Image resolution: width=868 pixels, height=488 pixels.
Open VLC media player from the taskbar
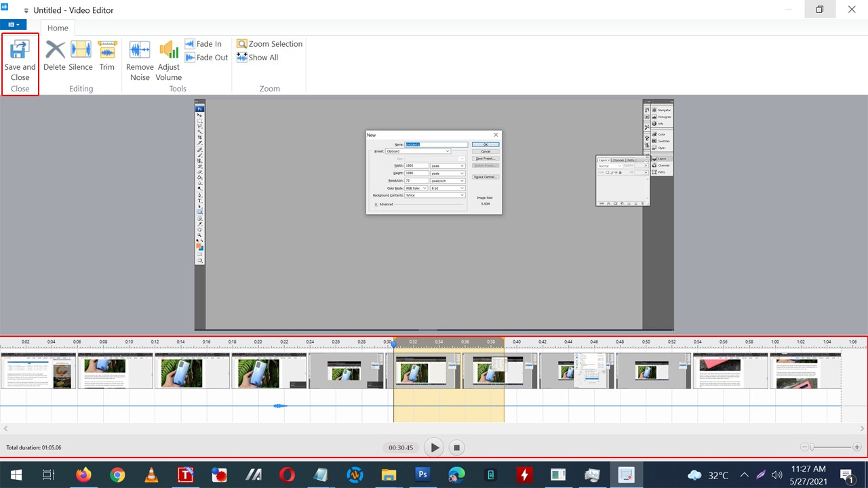[x=151, y=474]
